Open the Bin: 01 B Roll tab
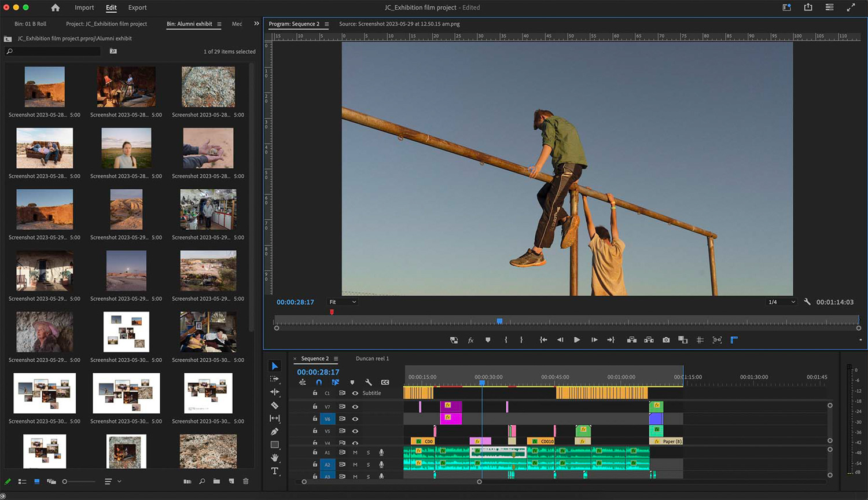Screen dimensions: 868x500 coord(30,24)
